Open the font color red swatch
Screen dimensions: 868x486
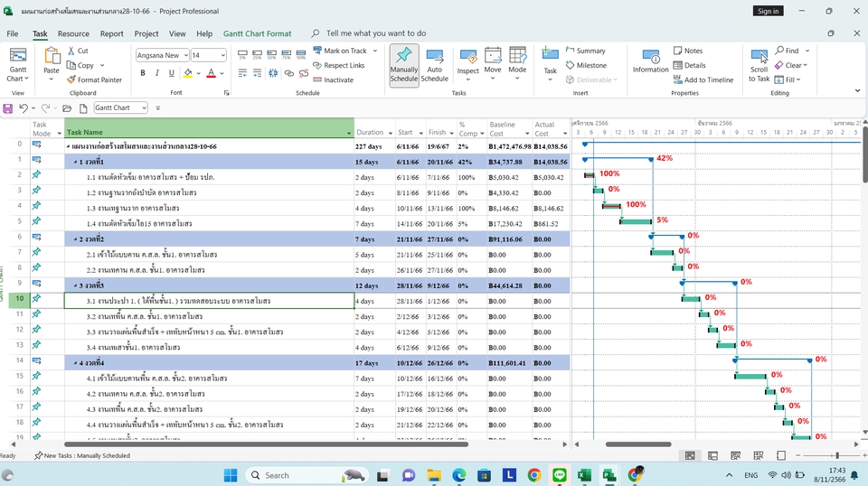tap(211, 73)
